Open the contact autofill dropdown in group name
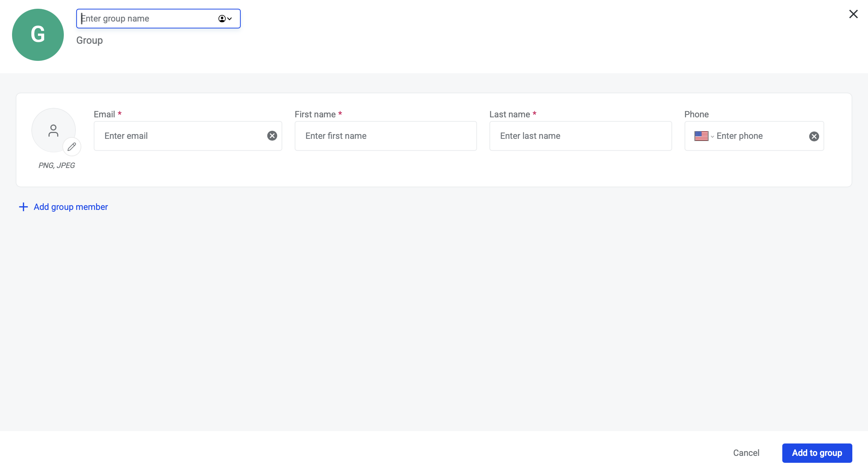This screenshot has width=868, height=473. point(225,19)
